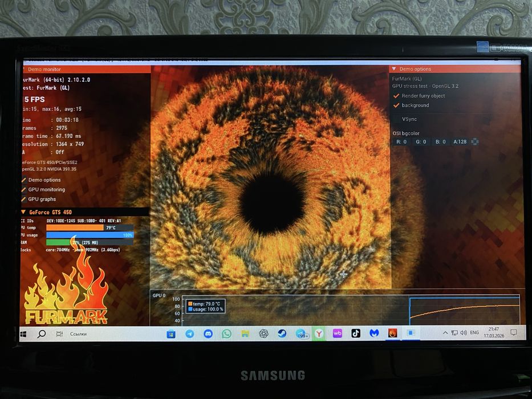Click the time value 00:03:18

click(67, 120)
